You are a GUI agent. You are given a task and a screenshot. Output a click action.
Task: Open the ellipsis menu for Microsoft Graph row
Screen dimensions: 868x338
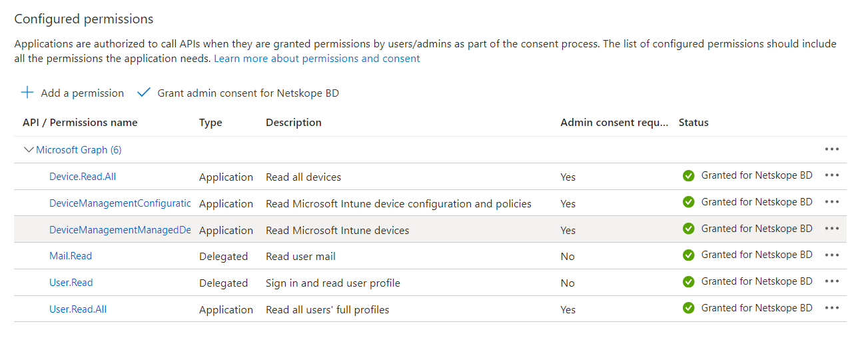[832, 149]
